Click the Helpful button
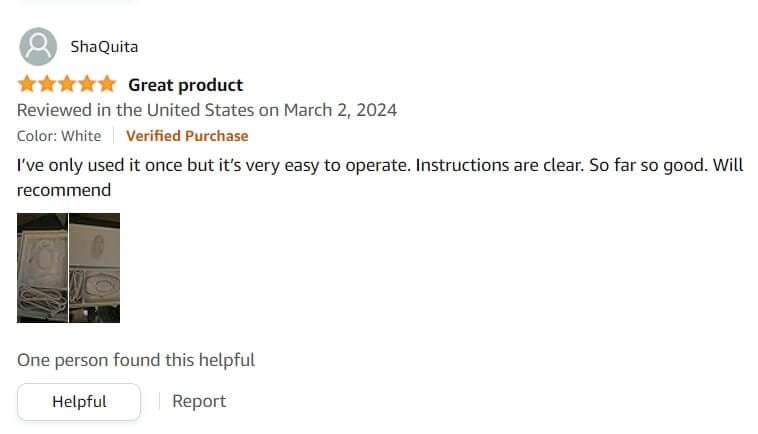Image resolution: width=758 pixels, height=434 pixels. (79, 402)
